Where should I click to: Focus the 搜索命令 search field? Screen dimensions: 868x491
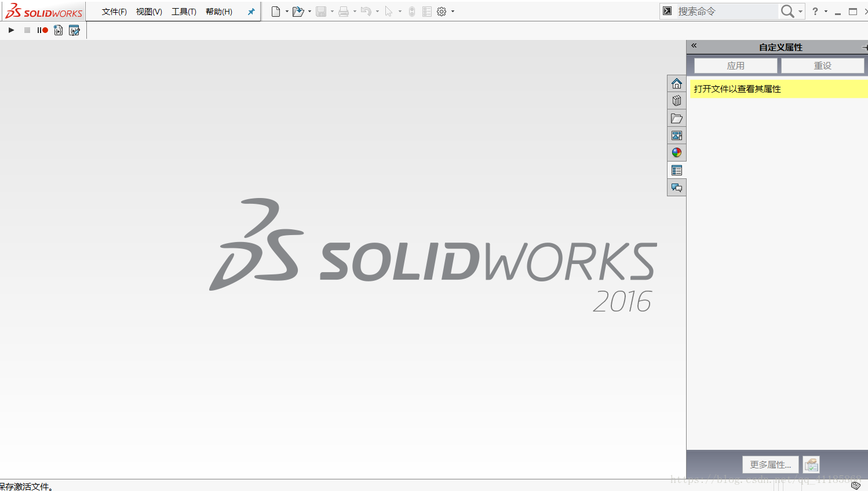pos(727,11)
